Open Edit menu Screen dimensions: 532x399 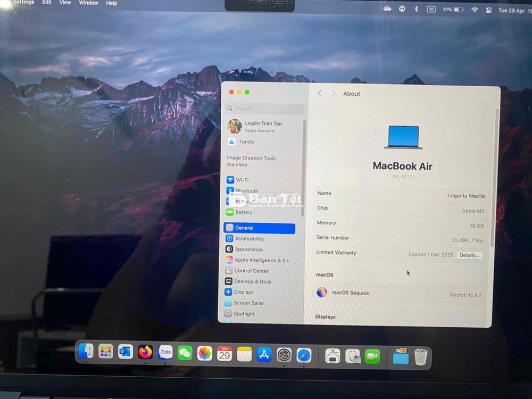click(47, 2)
